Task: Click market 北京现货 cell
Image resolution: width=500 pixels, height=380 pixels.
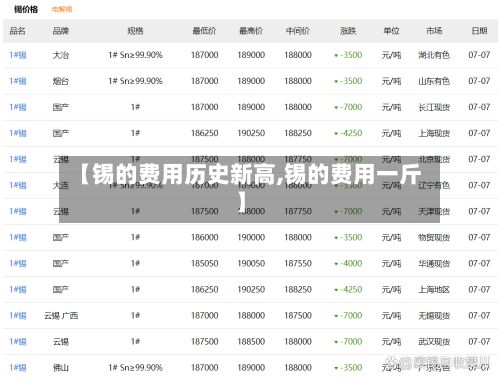Action: pyautogui.click(x=434, y=159)
